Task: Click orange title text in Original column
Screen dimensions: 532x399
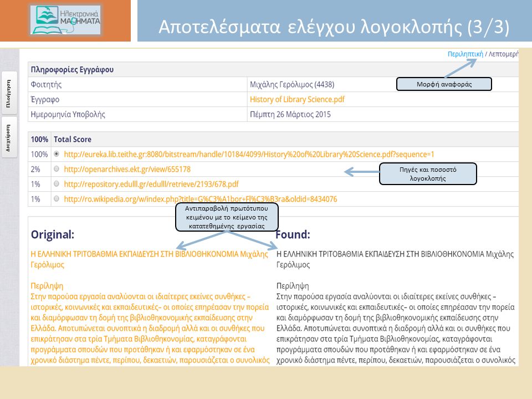Action: [x=149, y=259]
